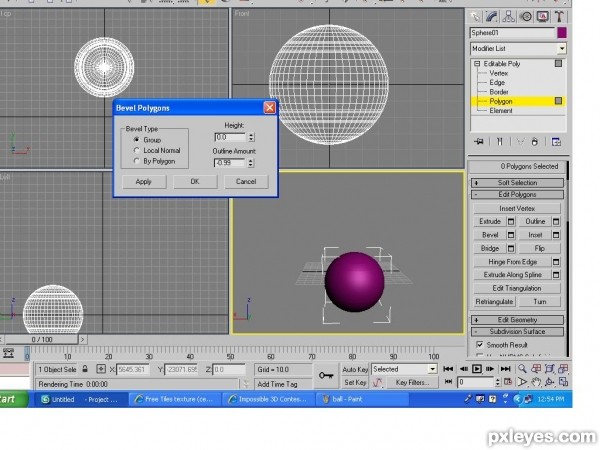Open Time Configuration icon

[x=508, y=382]
